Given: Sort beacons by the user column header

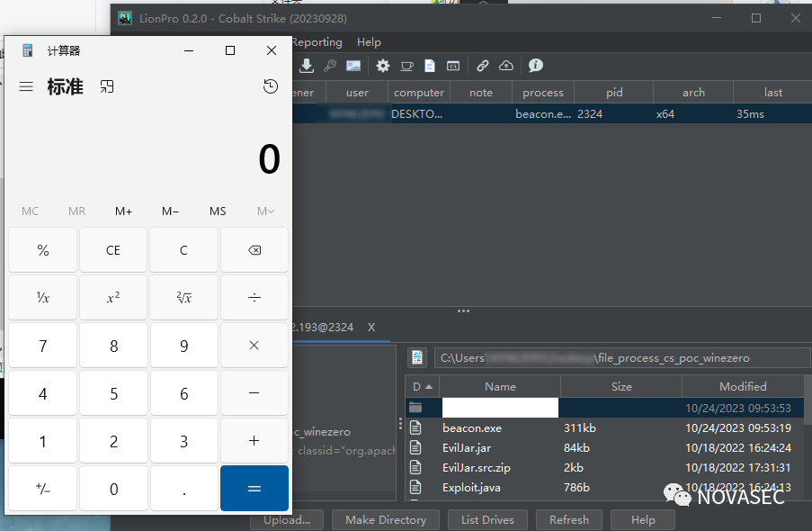Looking at the screenshot, I should (357, 93).
